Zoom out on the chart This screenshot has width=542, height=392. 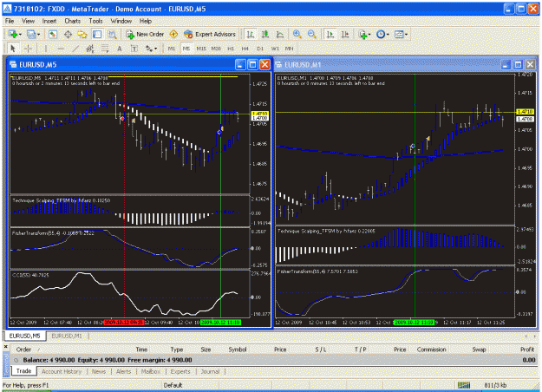click(312, 34)
